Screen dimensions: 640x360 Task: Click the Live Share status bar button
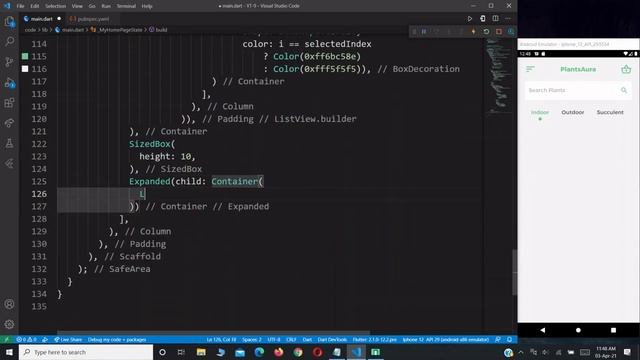68,340
